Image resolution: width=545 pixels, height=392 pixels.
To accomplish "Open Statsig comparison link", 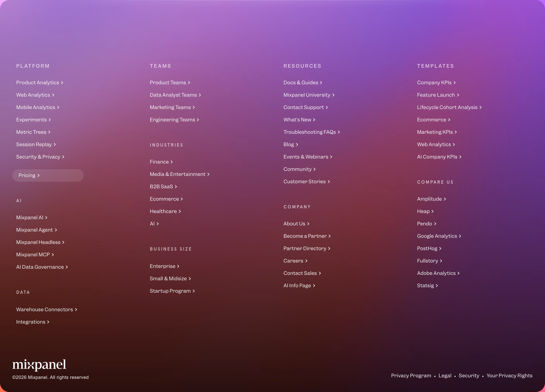I will pyautogui.click(x=428, y=285).
